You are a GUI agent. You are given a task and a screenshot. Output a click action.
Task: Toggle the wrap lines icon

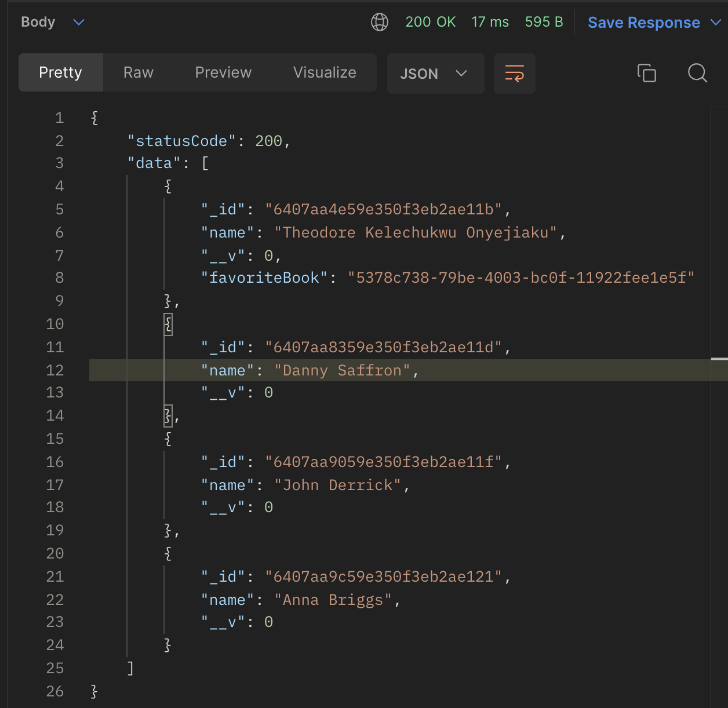[x=514, y=73]
